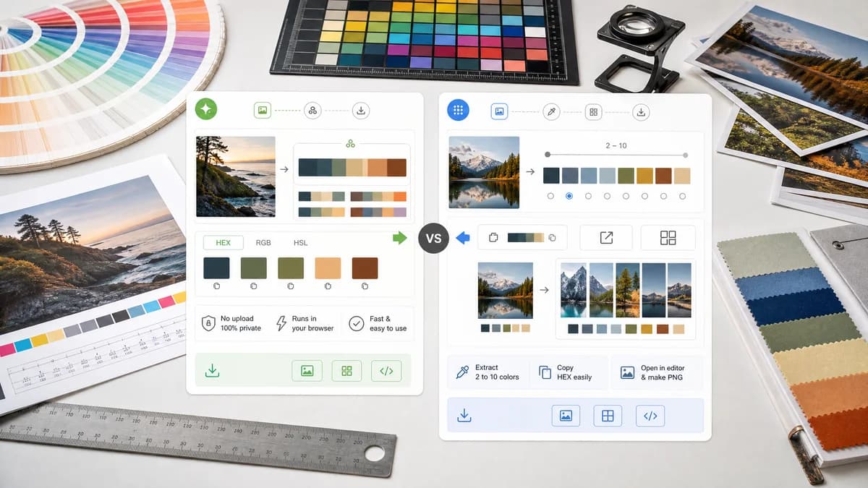Image resolution: width=868 pixels, height=488 pixels.
Task: Click the blue-outlined image button at the bottom
Action: pyautogui.click(x=566, y=416)
